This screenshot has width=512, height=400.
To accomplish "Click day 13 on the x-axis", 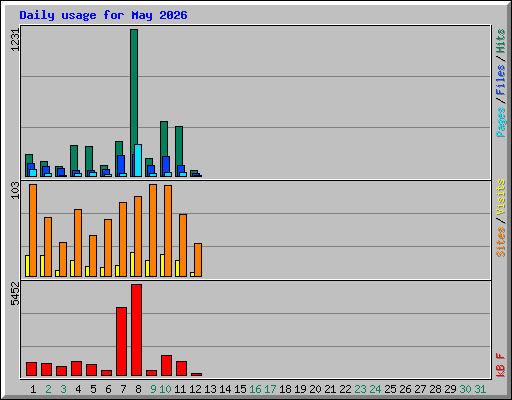I will pyautogui.click(x=210, y=389).
